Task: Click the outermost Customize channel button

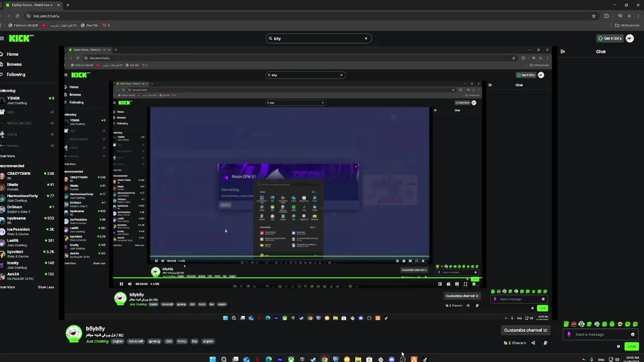Action: click(x=526, y=330)
